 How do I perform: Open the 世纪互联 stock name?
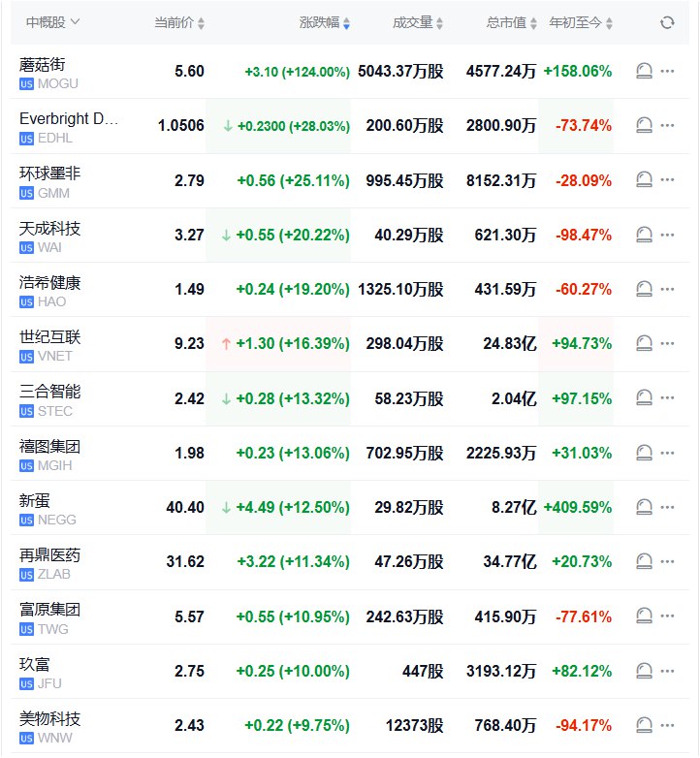pyautogui.click(x=49, y=336)
